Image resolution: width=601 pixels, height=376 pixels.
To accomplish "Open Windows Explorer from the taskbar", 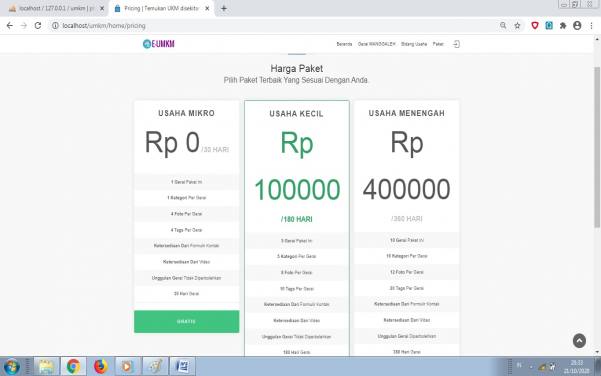I will pyautogui.click(x=46, y=366).
